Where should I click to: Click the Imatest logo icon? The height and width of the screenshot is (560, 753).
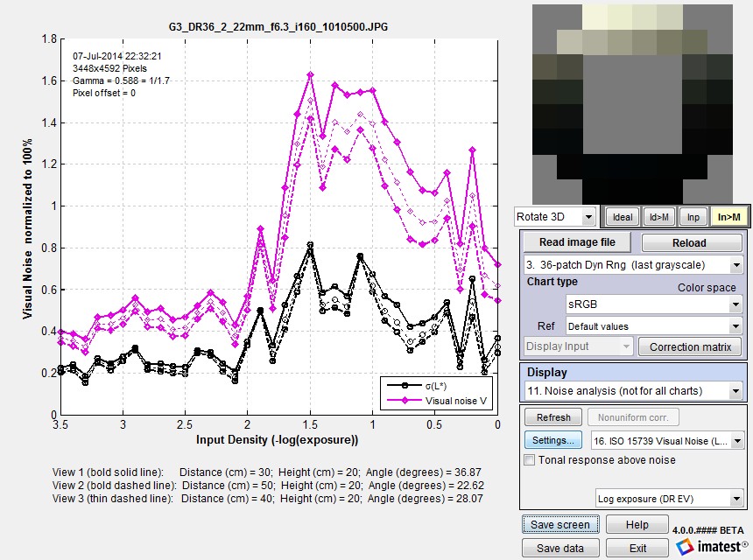tap(685, 546)
